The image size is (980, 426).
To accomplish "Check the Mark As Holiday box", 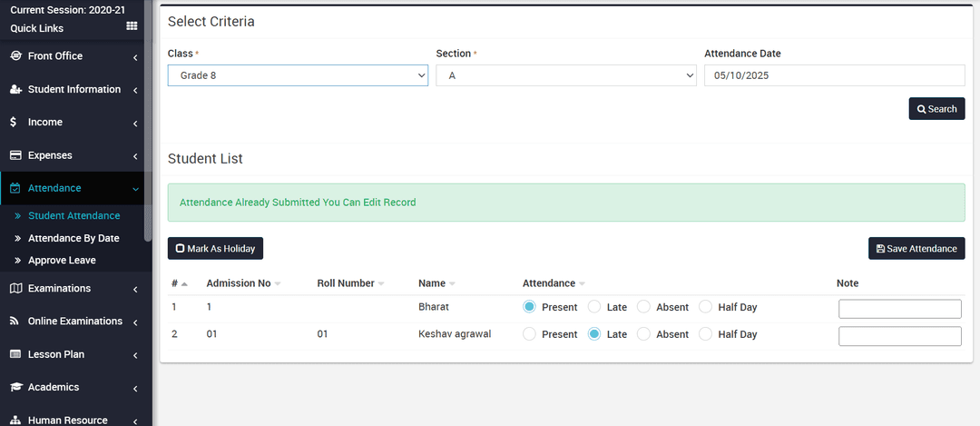I will point(180,248).
